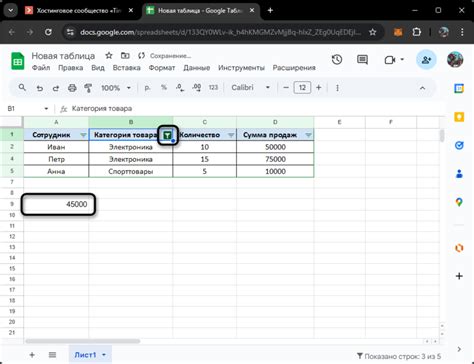Select the cell containing Иван
This screenshot has width=474, height=364.
[56, 147]
